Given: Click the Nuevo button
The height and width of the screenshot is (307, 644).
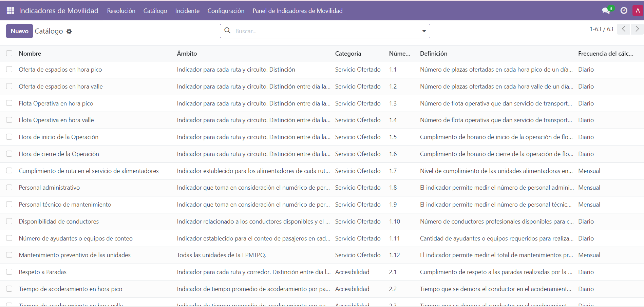Looking at the screenshot, I should (x=19, y=31).
